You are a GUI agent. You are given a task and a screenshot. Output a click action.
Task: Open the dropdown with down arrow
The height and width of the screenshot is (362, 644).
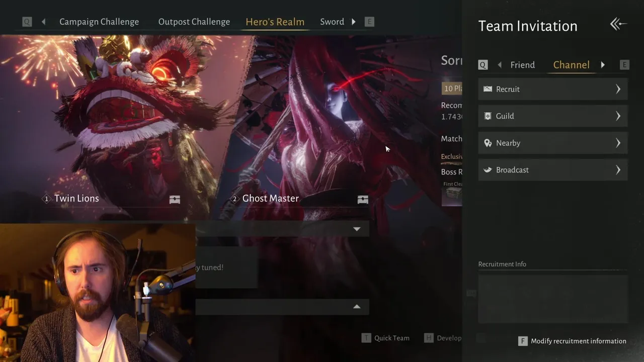tap(357, 229)
